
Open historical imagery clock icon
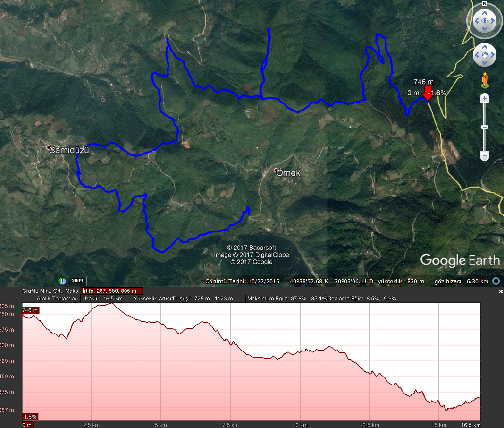tap(62, 281)
